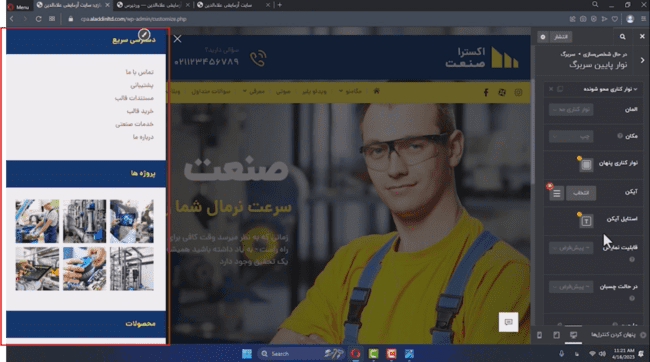Click the hamburger icon preview in آیکن row
Screen dimensions: 650x362
(x=557, y=193)
